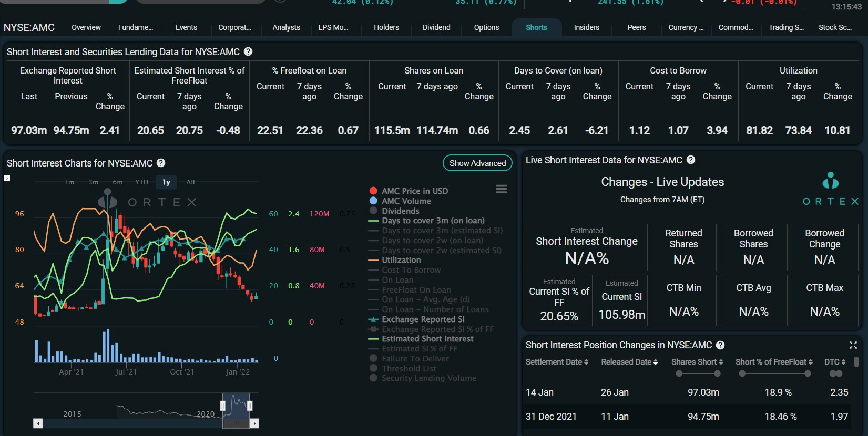Click the chart navigator right scroll arrow
This screenshot has height=436, width=868.
pyautogui.click(x=254, y=423)
